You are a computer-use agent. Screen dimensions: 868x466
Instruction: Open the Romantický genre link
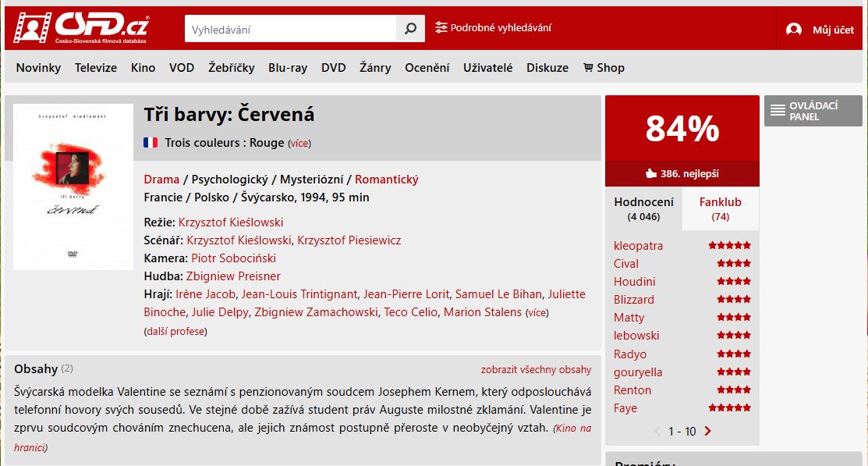[386, 180]
